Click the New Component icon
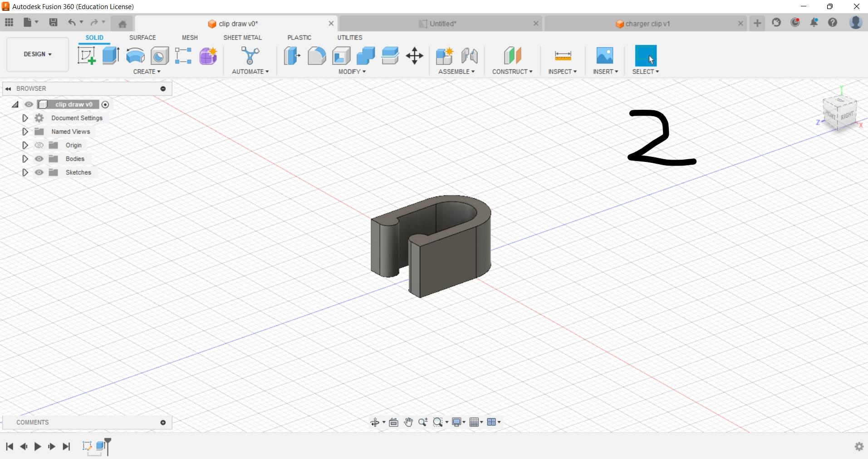Viewport: 868px width, 459px height. click(x=444, y=56)
